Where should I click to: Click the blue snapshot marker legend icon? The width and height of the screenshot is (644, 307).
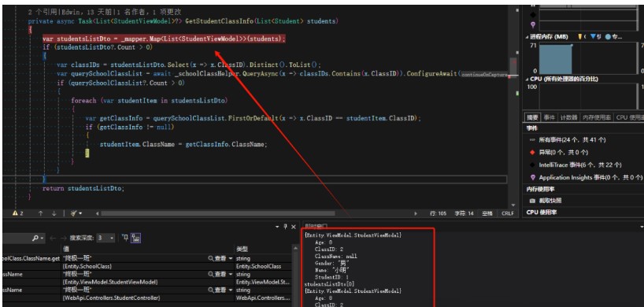(593, 37)
